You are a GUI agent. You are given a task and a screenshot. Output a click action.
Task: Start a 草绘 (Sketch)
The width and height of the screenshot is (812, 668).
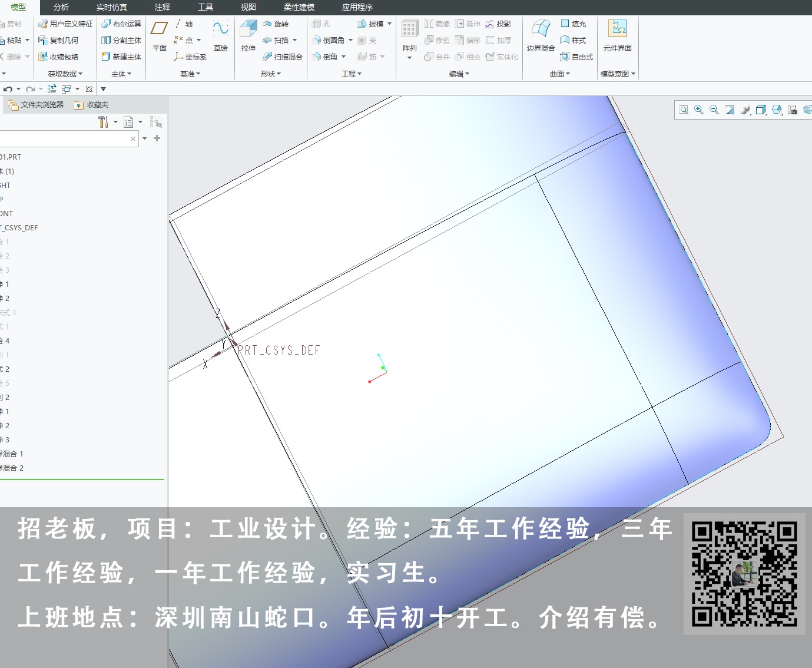[x=221, y=35]
